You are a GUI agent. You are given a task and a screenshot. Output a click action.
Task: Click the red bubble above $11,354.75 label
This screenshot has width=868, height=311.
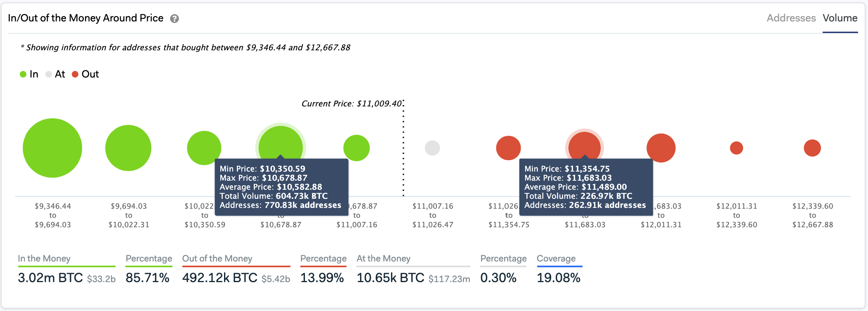[x=508, y=148]
